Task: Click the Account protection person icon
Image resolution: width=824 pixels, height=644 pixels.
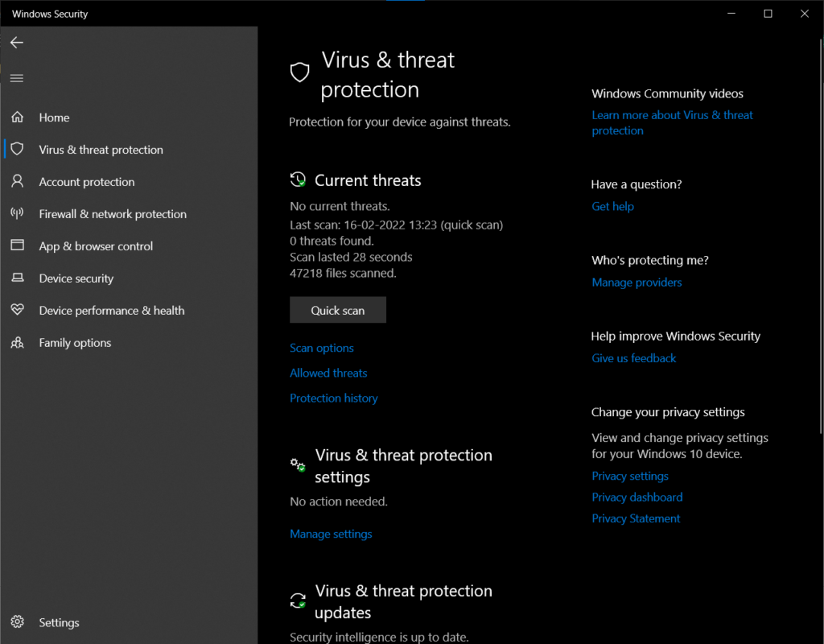Action: (18, 181)
